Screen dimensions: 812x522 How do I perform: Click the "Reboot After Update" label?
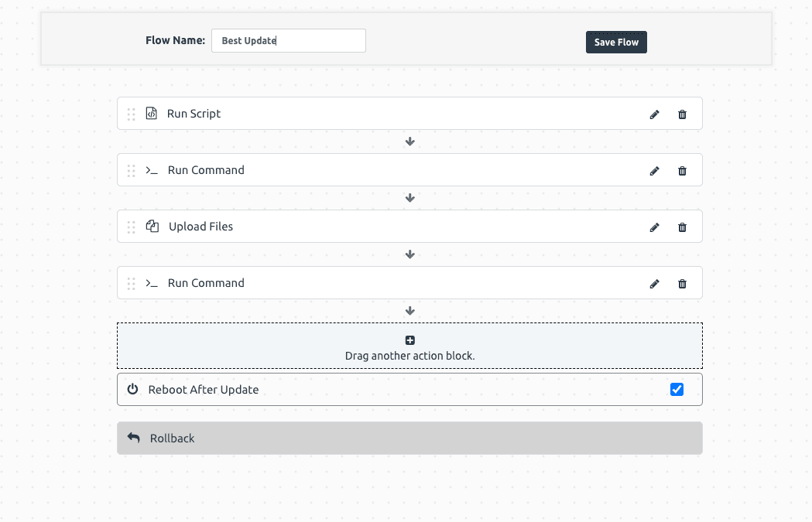point(204,390)
